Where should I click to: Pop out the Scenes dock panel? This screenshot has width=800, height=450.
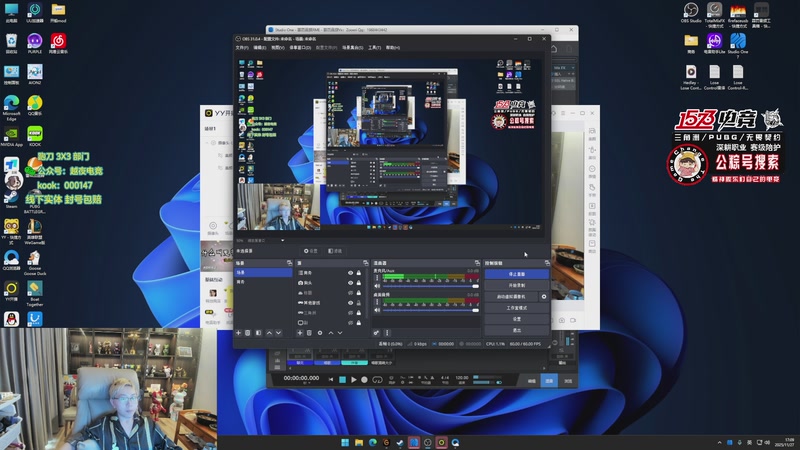click(289, 263)
